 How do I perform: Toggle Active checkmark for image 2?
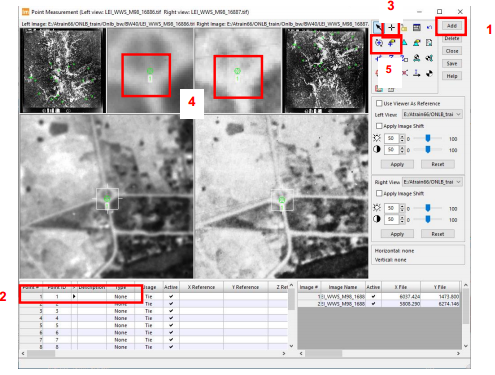click(x=373, y=304)
